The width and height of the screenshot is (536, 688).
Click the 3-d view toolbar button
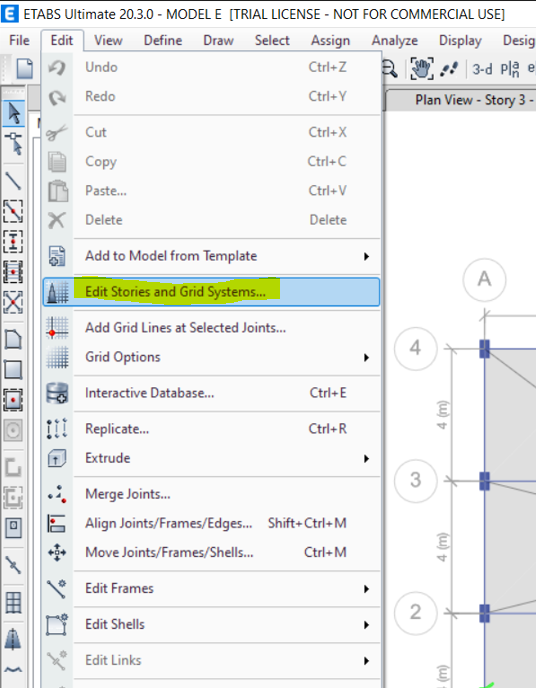point(482,69)
